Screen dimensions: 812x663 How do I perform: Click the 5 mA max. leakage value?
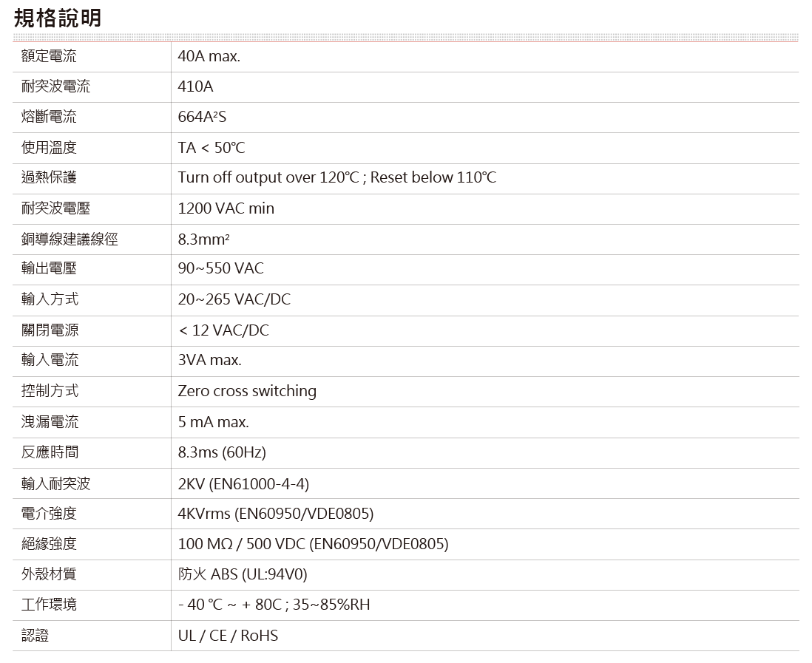coord(213,422)
